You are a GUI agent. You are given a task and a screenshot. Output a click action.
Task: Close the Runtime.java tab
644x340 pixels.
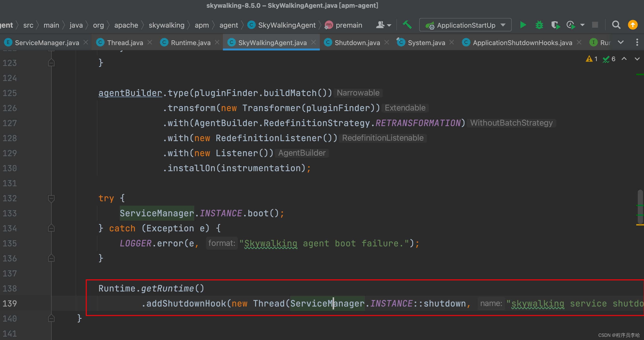[217, 42]
